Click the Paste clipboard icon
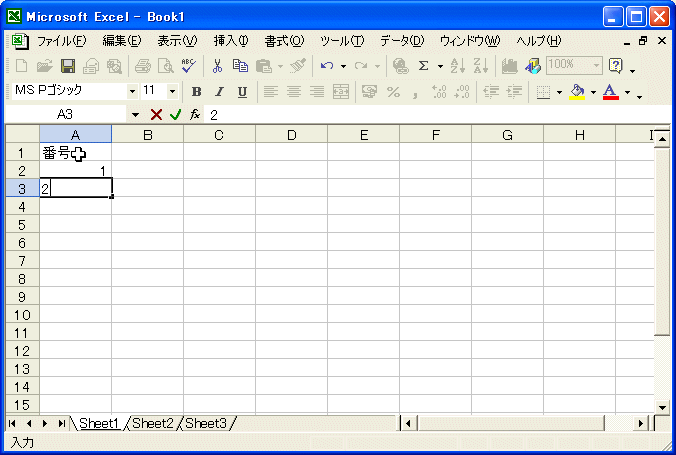676x455 pixels. [x=263, y=66]
